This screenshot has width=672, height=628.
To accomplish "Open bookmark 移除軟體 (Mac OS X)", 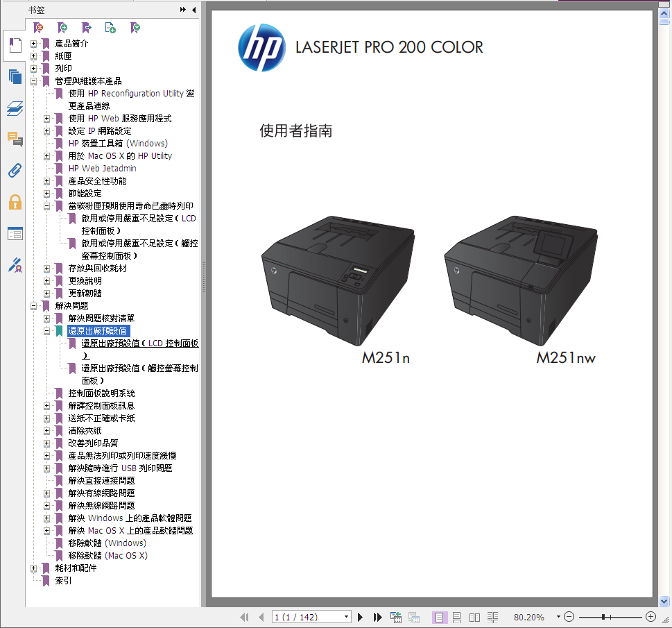I will 108,556.
